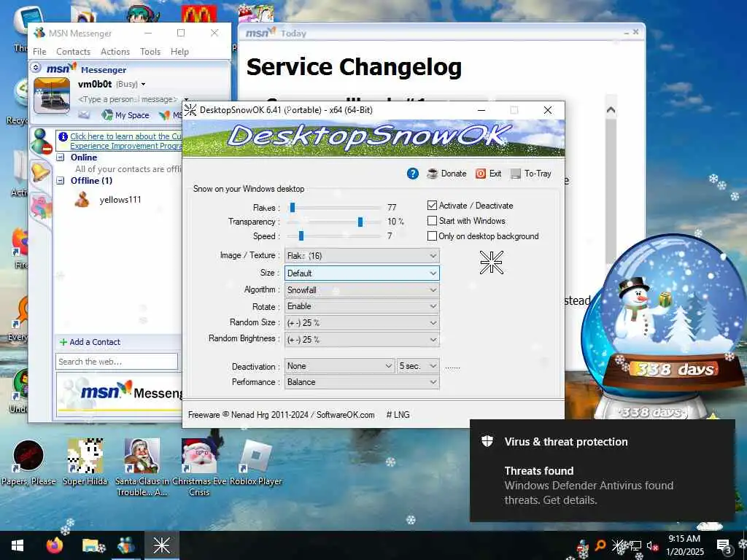Open Virus & threat protection notification
The image size is (747, 560).
pyautogui.click(x=603, y=470)
